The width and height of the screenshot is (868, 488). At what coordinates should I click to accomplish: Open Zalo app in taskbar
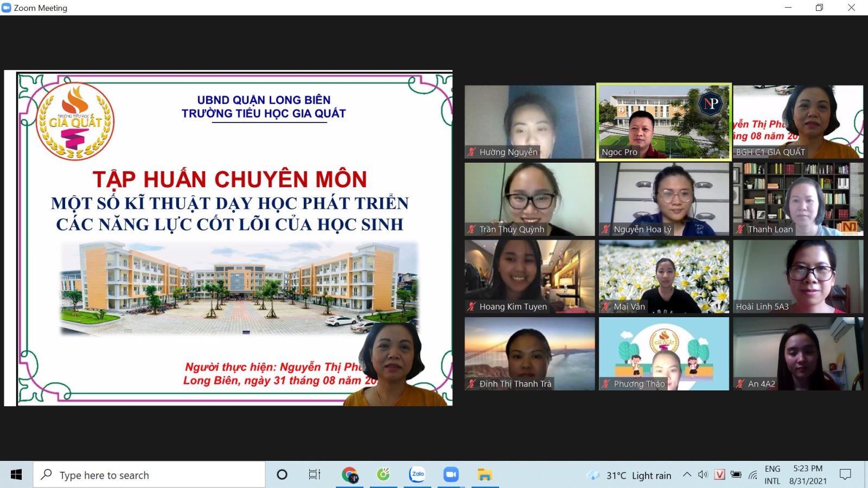coord(417,475)
